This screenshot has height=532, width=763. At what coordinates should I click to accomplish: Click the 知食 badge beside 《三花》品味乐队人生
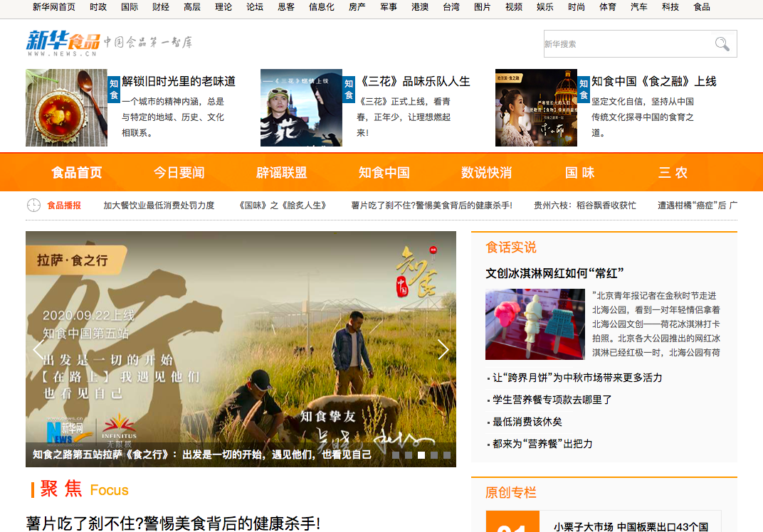[x=349, y=89]
